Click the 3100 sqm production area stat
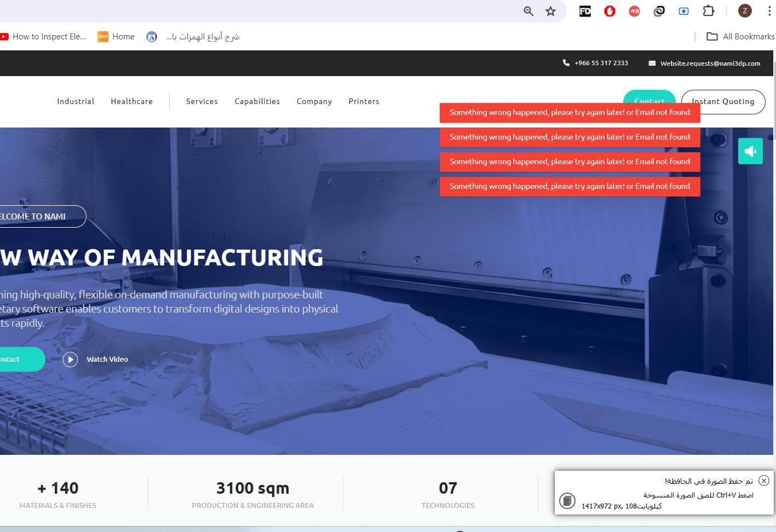 pos(253,494)
